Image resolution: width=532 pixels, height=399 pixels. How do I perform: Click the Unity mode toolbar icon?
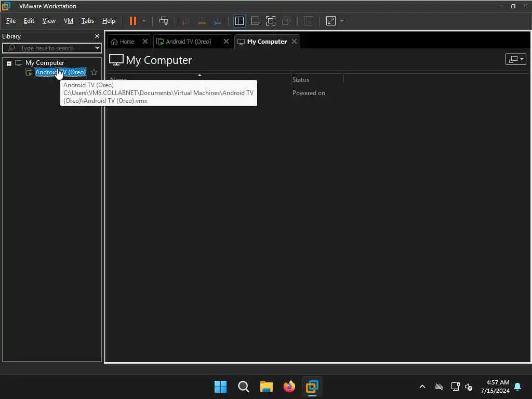pos(286,21)
